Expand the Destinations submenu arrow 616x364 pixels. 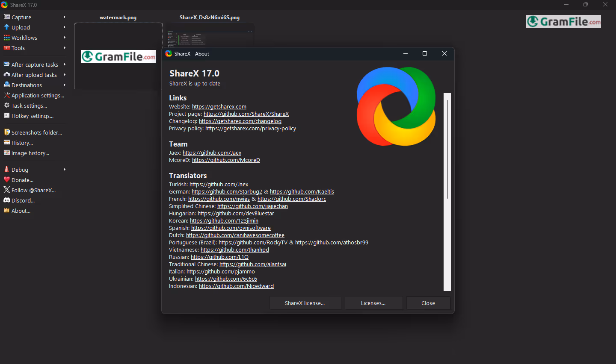point(65,85)
